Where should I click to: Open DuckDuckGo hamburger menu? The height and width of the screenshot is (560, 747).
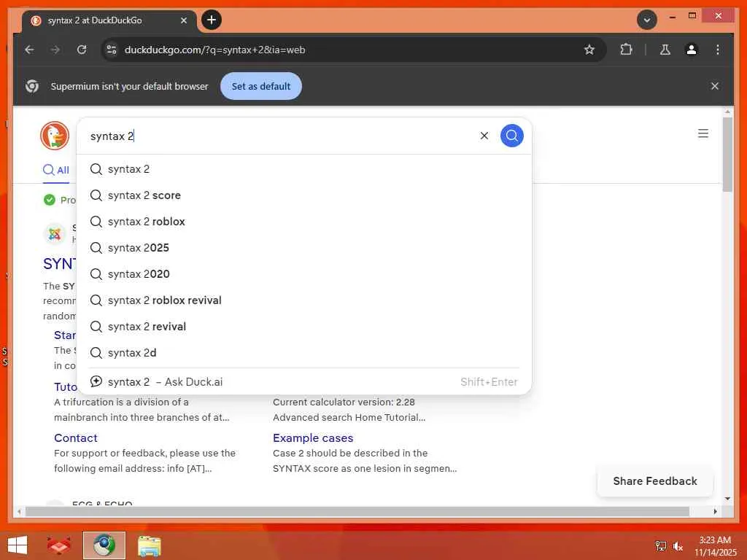point(703,133)
